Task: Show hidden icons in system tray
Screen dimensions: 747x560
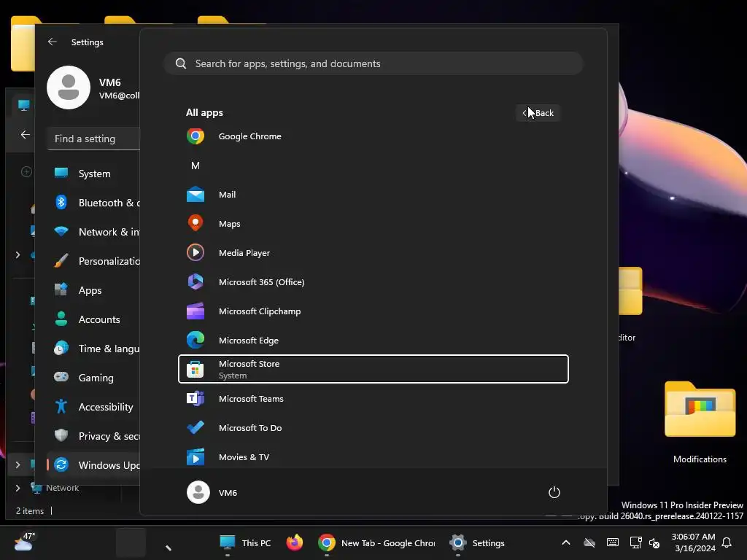Action: (566, 542)
